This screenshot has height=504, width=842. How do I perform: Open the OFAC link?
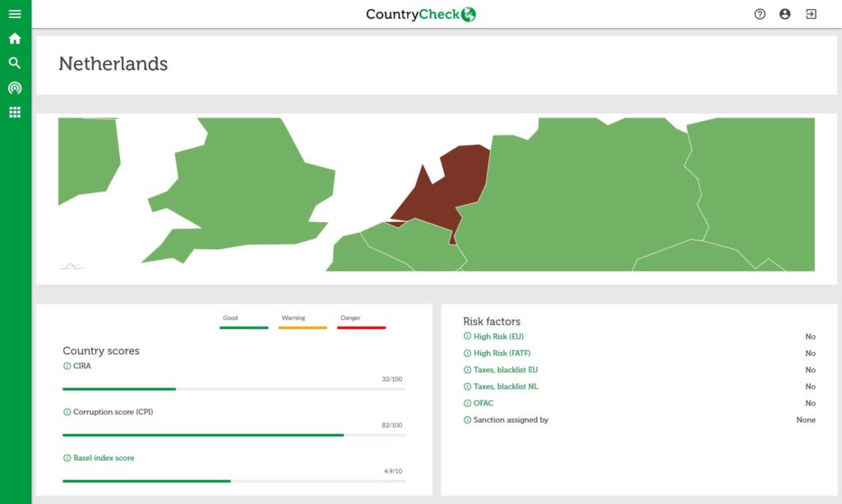483,403
